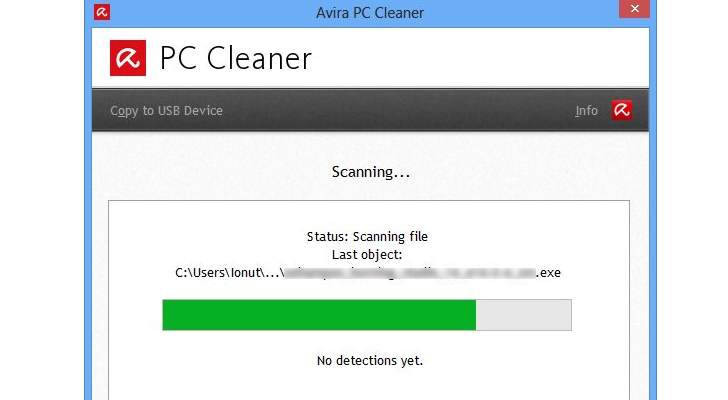
Task: Click the 'No detections yet.' message
Action: point(369,360)
